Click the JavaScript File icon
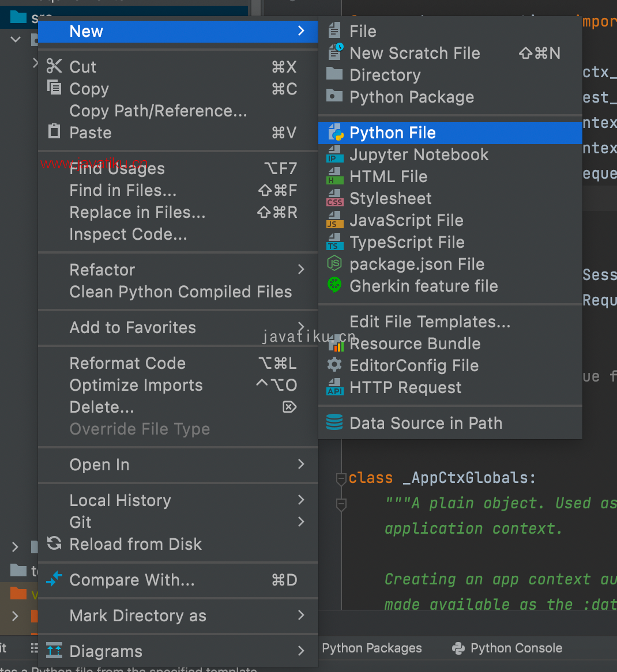The width and height of the screenshot is (617, 672). coord(335,220)
